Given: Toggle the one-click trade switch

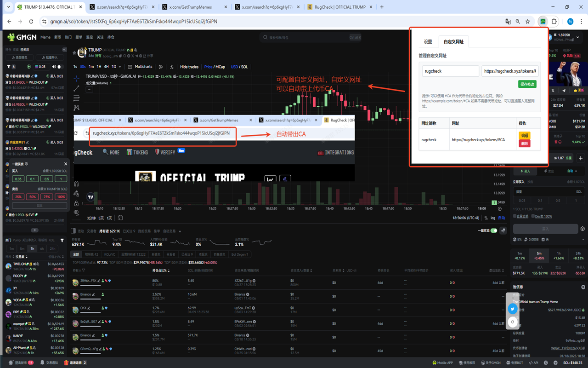Looking at the screenshot, I should tap(494, 230).
